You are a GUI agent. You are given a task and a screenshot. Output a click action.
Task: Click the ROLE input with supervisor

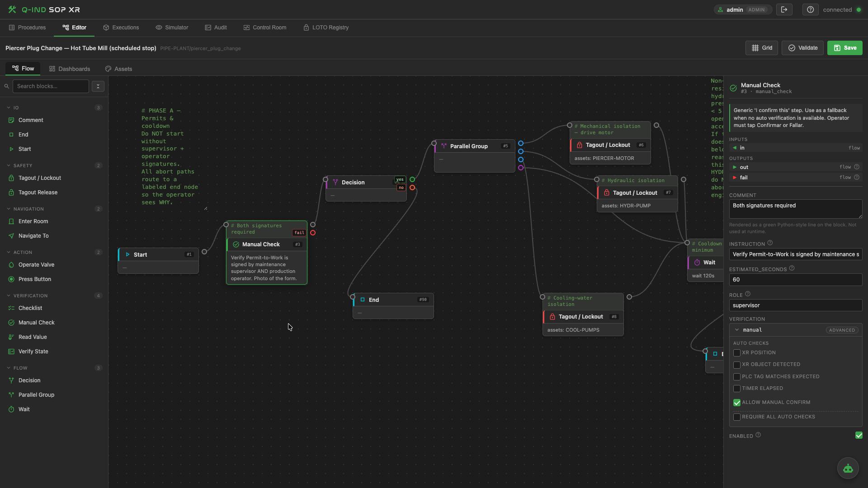click(x=796, y=305)
